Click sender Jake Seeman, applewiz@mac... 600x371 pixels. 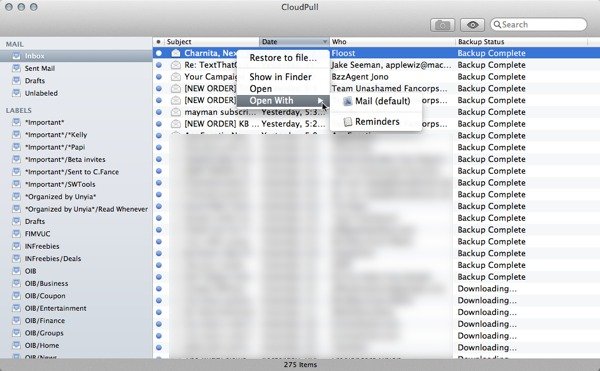[391, 65]
